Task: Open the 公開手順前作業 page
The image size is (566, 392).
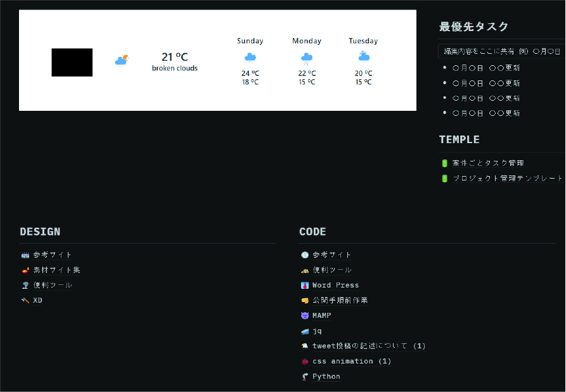Action: 340,301
